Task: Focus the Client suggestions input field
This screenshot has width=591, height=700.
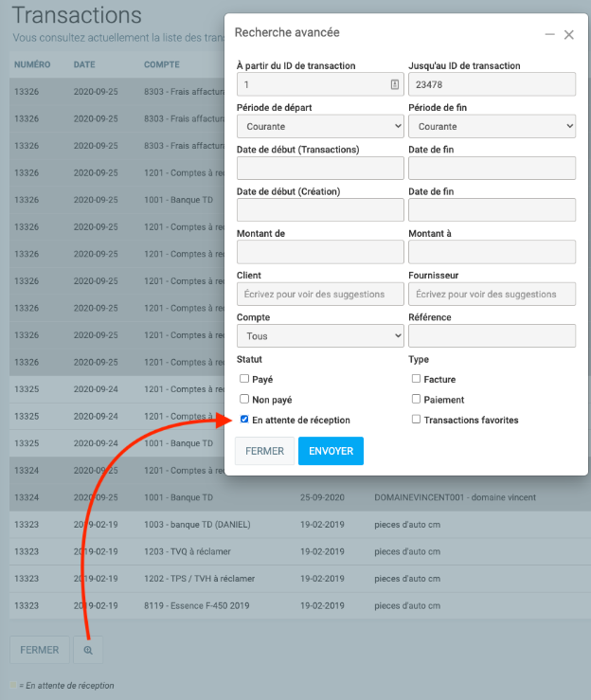Action: 320,295
